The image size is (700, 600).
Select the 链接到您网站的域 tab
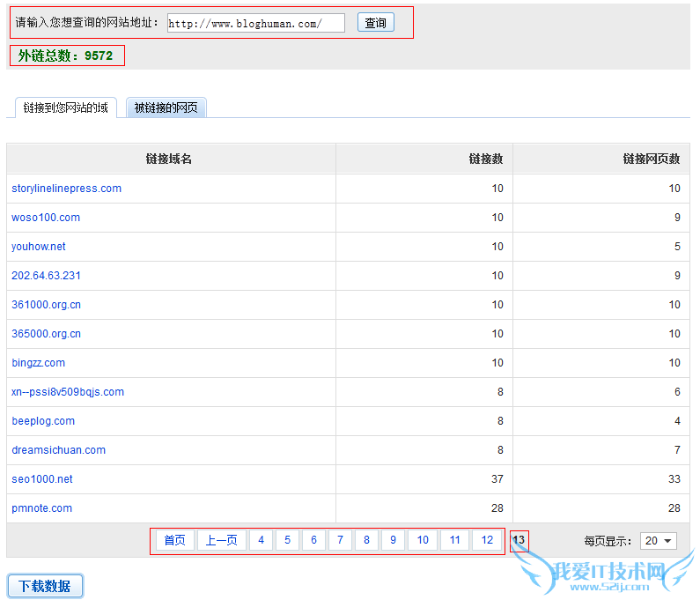click(x=66, y=107)
